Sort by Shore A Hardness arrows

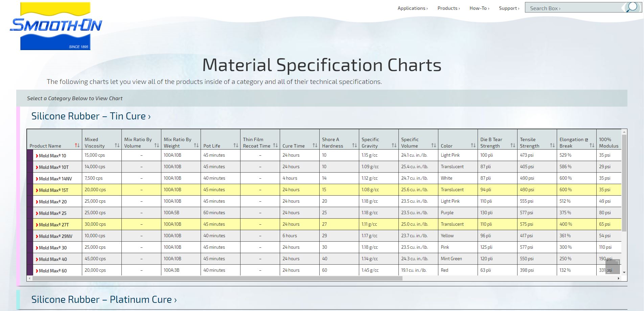(354, 146)
